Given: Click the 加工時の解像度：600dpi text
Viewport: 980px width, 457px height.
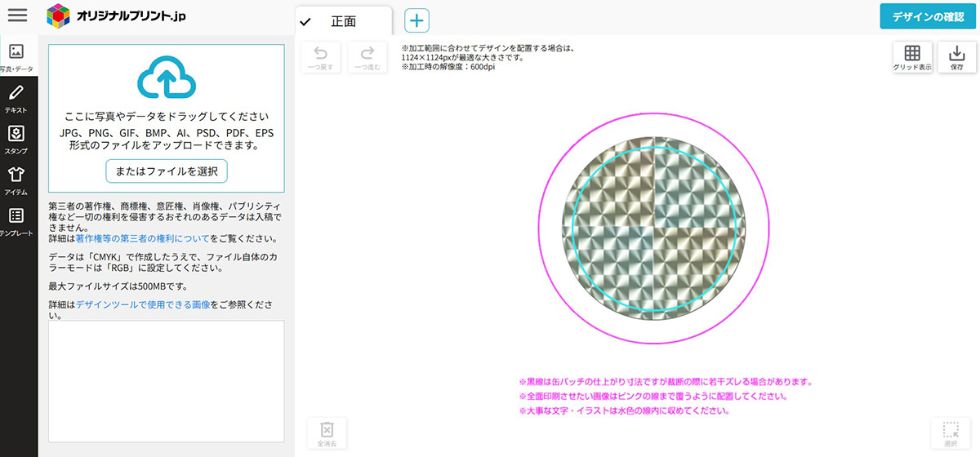Looking at the screenshot, I should coord(448,67).
